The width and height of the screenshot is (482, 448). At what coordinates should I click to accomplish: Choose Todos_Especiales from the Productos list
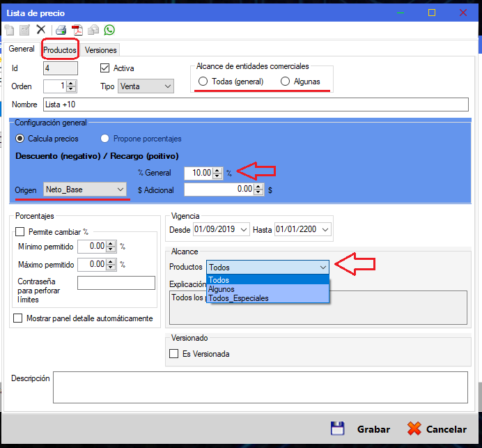tap(238, 298)
